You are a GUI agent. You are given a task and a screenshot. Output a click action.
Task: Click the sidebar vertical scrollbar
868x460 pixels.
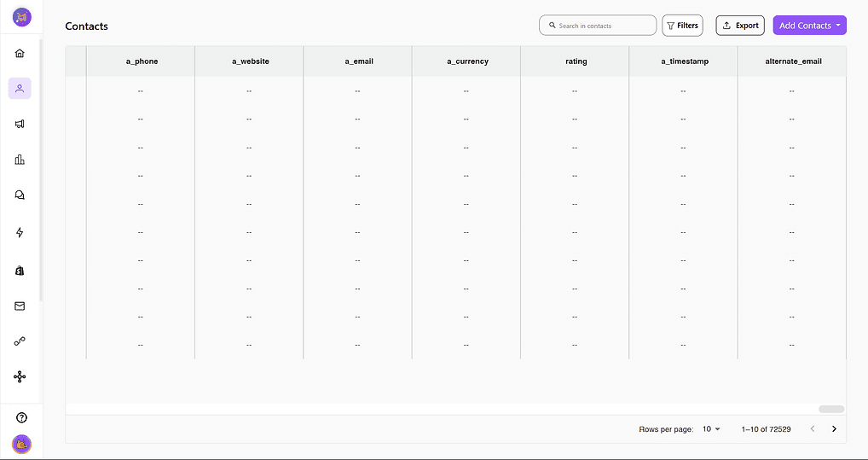point(40,170)
